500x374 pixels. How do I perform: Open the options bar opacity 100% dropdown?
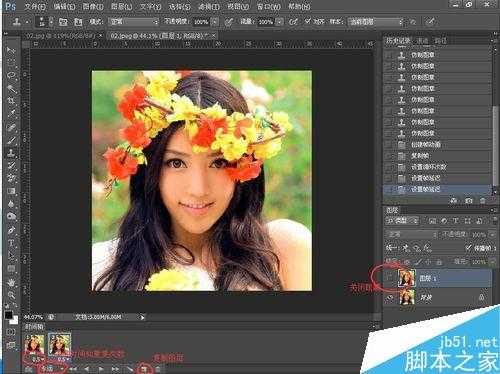215,22
